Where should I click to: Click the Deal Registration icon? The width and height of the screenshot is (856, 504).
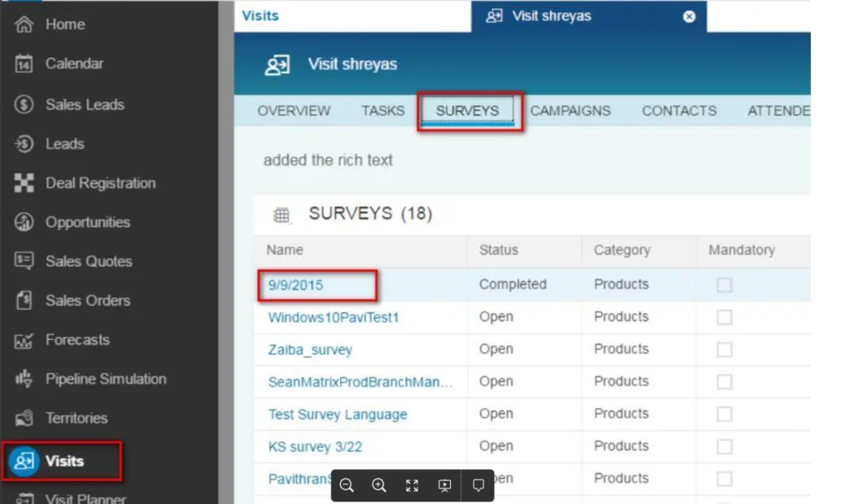point(24,183)
